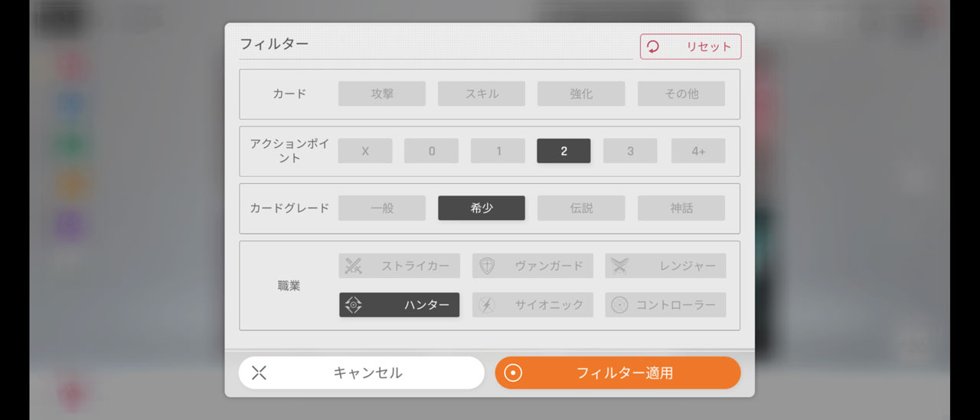Screen dimensions: 980x420
Task: Enable the 4+ action point filter
Action: (x=697, y=151)
